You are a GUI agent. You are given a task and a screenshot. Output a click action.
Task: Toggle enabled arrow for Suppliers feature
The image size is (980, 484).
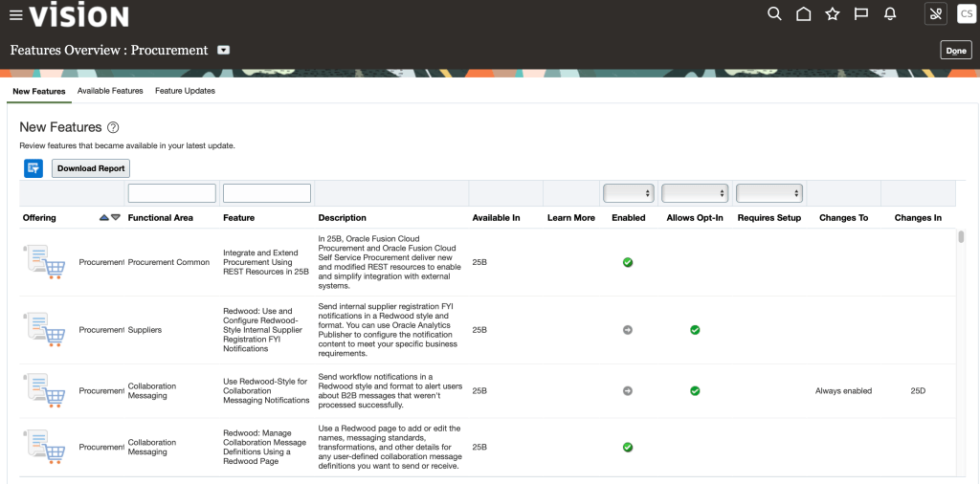pos(628,330)
